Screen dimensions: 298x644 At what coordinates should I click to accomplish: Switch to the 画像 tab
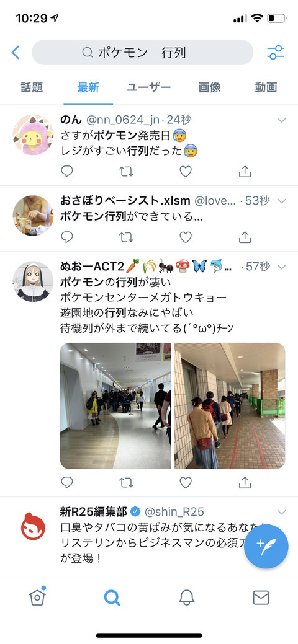[x=209, y=87]
